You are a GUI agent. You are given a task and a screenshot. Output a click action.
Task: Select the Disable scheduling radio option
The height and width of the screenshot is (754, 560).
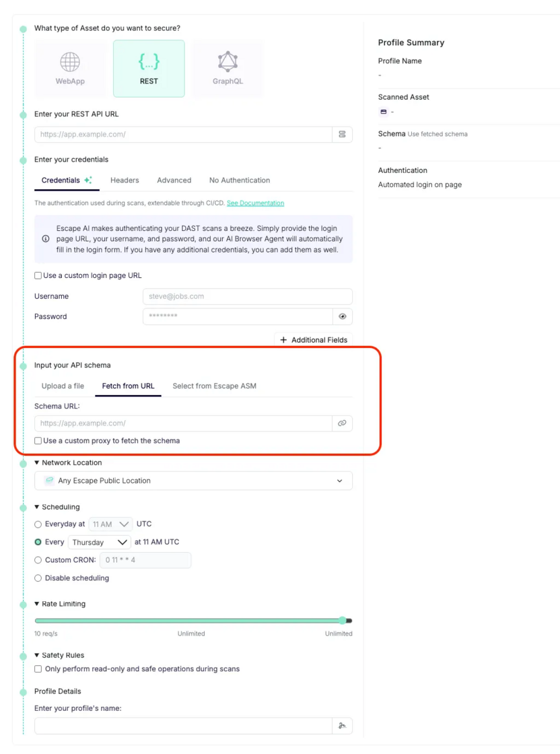pos(38,578)
